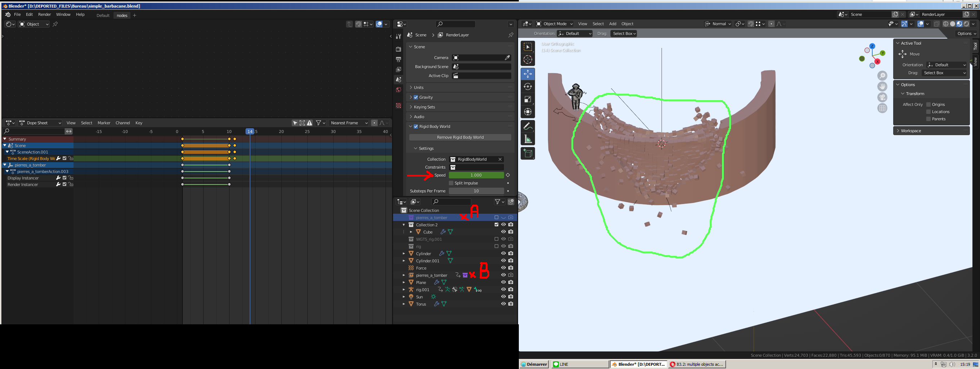
Task: Expand the Plane object in the outliner
Action: click(x=404, y=283)
